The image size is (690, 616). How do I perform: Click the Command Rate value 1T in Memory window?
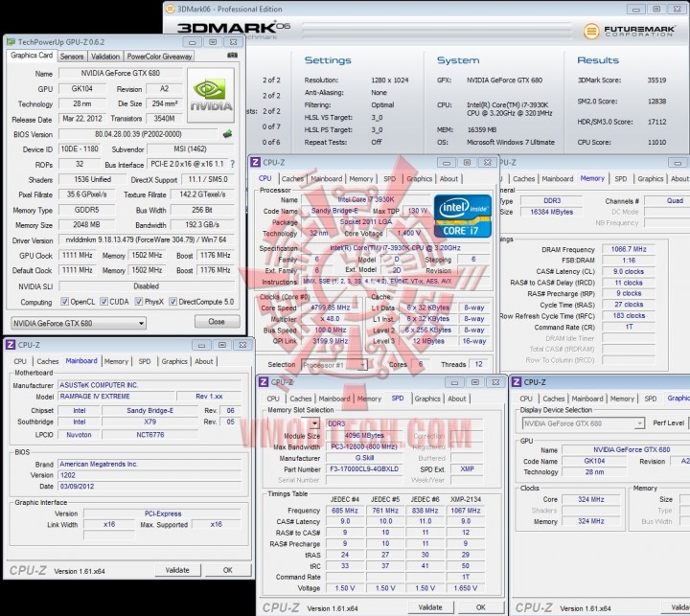coord(629,327)
